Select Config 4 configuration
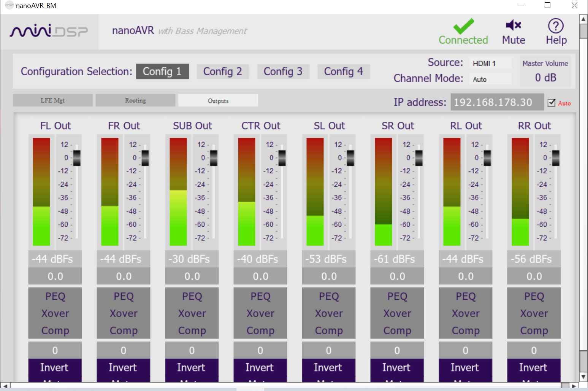Viewport: 588px width, 391px height. point(344,72)
